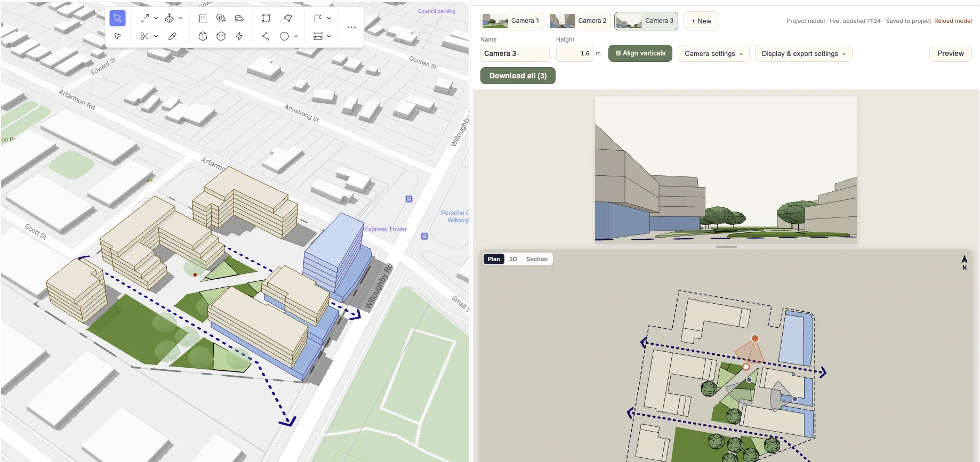980x462 pixels.
Task: Select the circle shape tool
Action: [284, 36]
